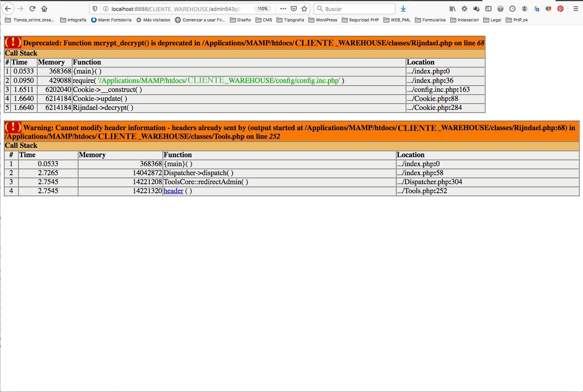583x392 pixels.
Task: Click the .../index.php:58 location cell
Action: click(488, 173)
